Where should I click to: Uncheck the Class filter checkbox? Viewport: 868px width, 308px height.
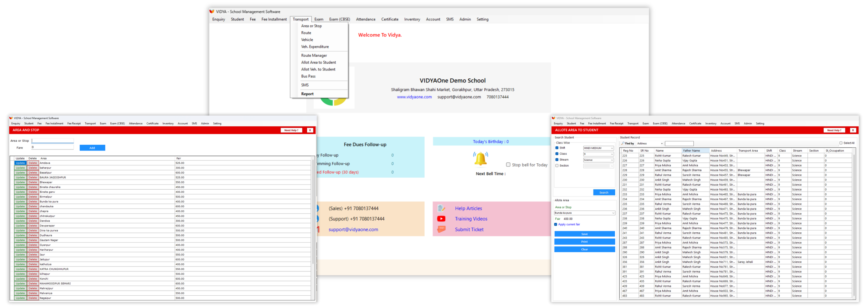pos(557,154)
